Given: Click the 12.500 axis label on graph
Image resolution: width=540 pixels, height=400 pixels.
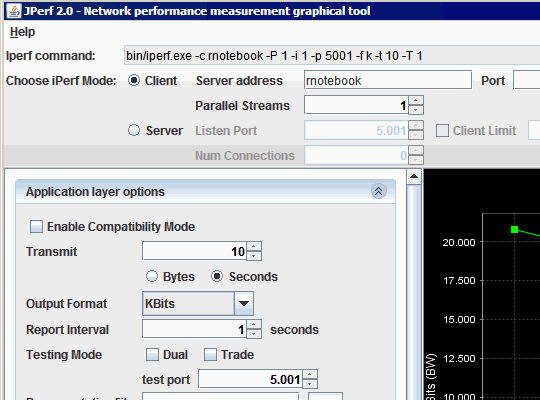Looking at the screenshot, I should (x=459, y=359).
